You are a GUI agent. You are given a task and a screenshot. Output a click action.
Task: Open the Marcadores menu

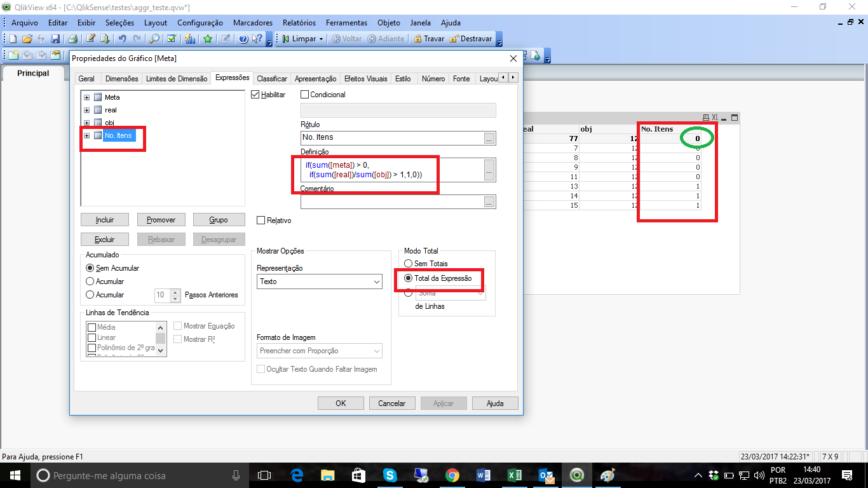[x=253, y=22]
